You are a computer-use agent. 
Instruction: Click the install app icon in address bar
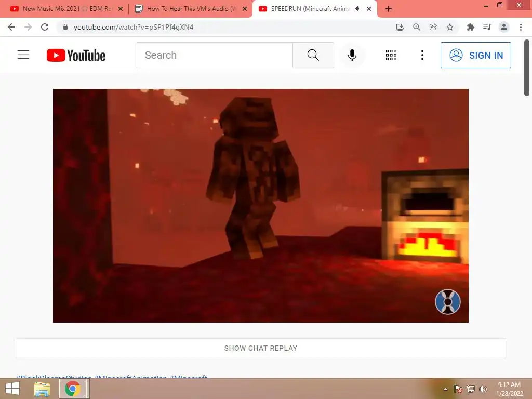click(400, 27)
